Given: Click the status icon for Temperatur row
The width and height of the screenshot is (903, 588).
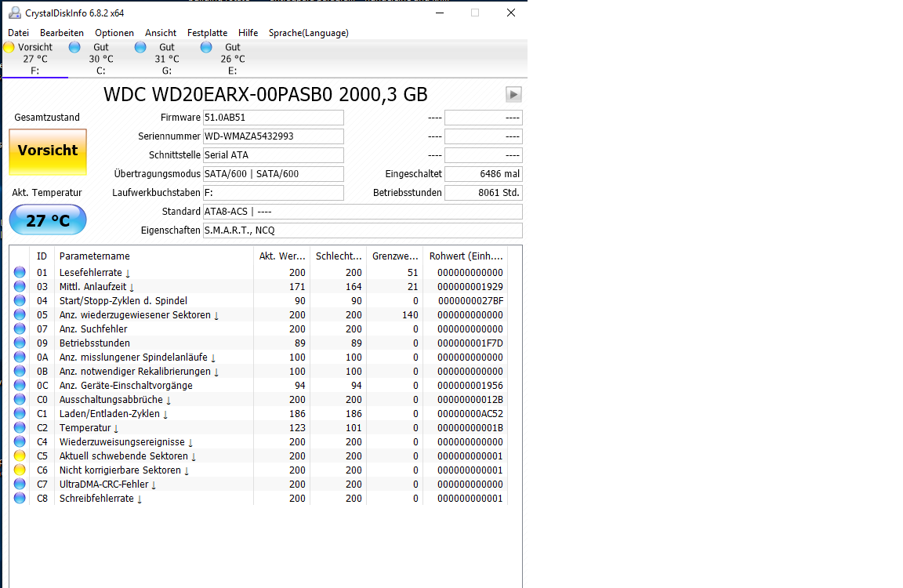Looking at the screenshot, I should point(20,428).
